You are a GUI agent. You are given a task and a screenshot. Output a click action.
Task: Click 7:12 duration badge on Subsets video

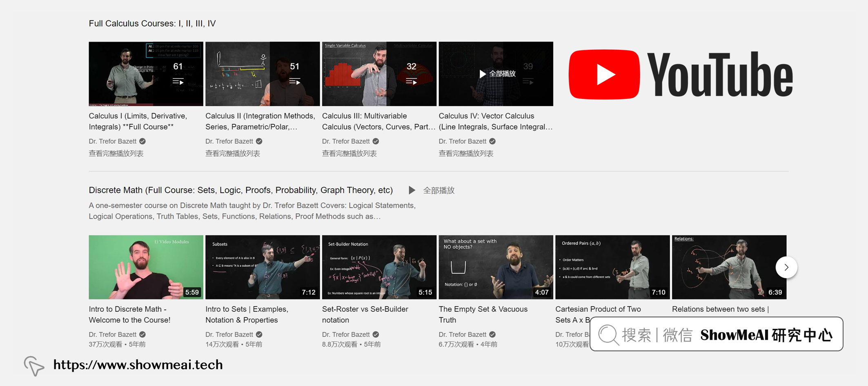(x=309, y=292)
